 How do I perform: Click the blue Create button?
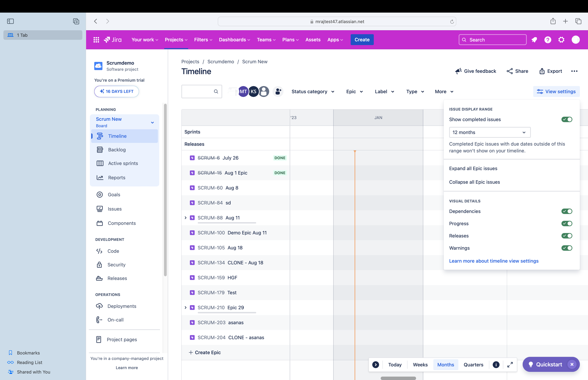pyautogui.click(x=362, y=40)
